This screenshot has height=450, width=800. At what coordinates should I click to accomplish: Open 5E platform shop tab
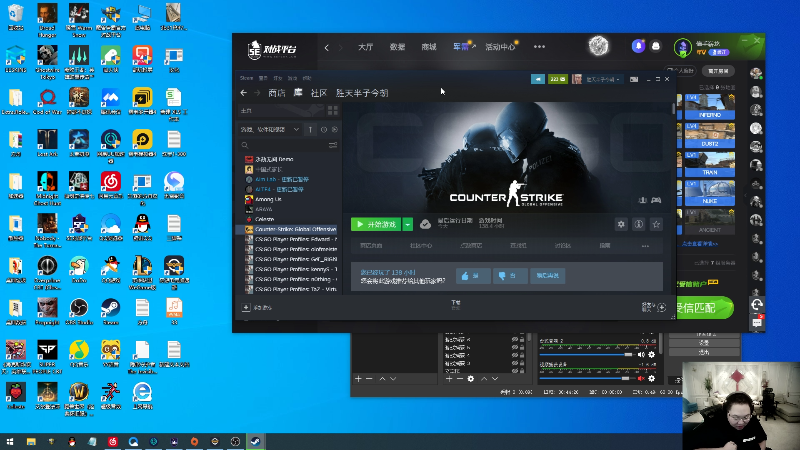pos(429,46)
